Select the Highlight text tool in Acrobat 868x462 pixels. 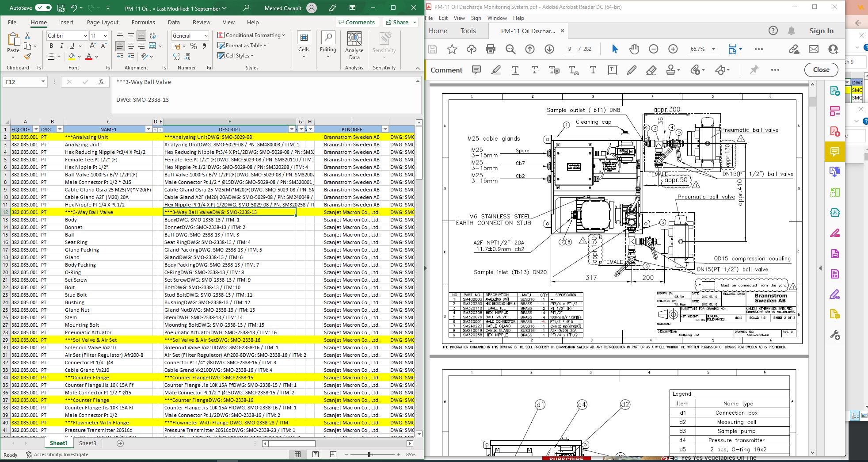496,70
